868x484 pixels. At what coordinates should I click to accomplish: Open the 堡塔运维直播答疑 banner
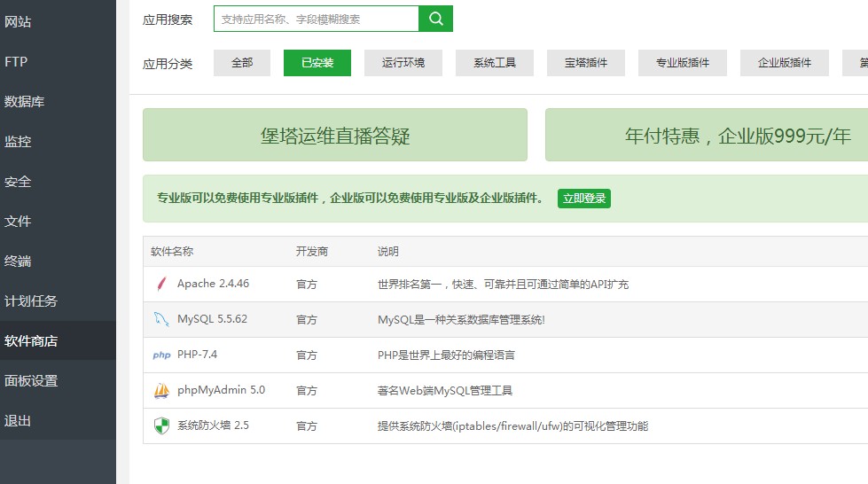coord(335,136)
